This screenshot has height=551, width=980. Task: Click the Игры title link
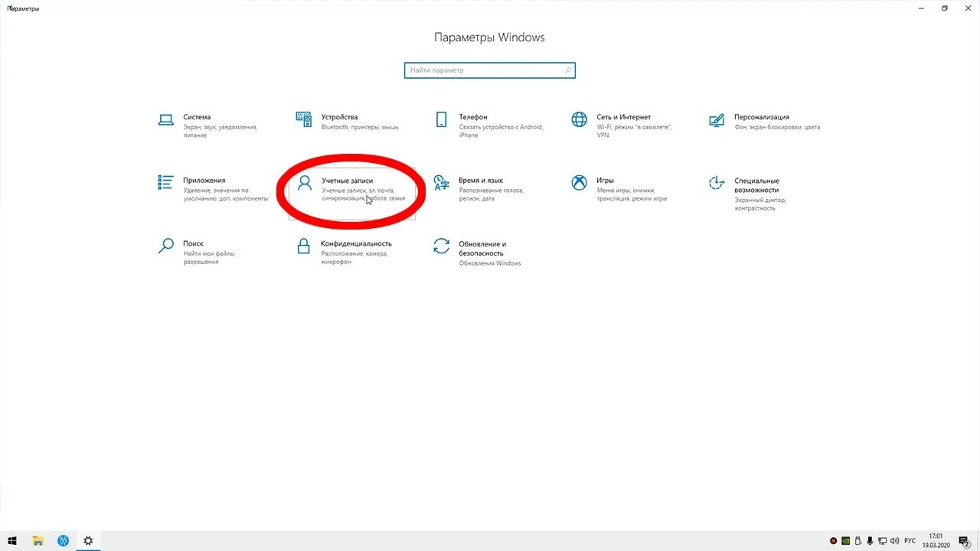(606, 181)
